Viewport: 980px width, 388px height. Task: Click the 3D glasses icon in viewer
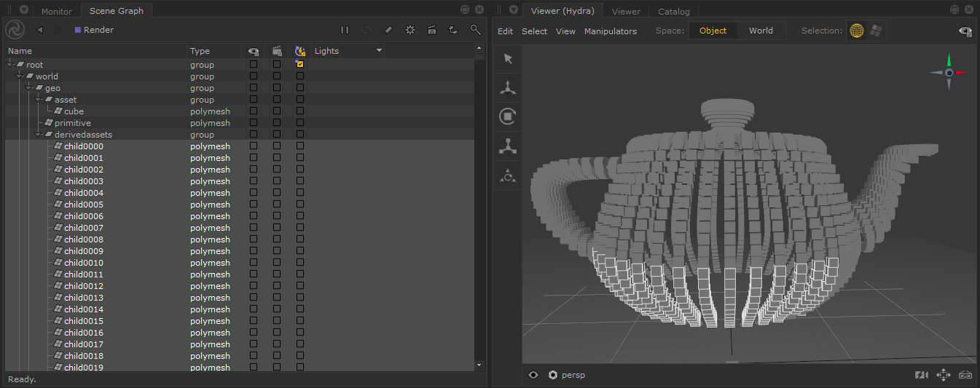pos(965,375)
